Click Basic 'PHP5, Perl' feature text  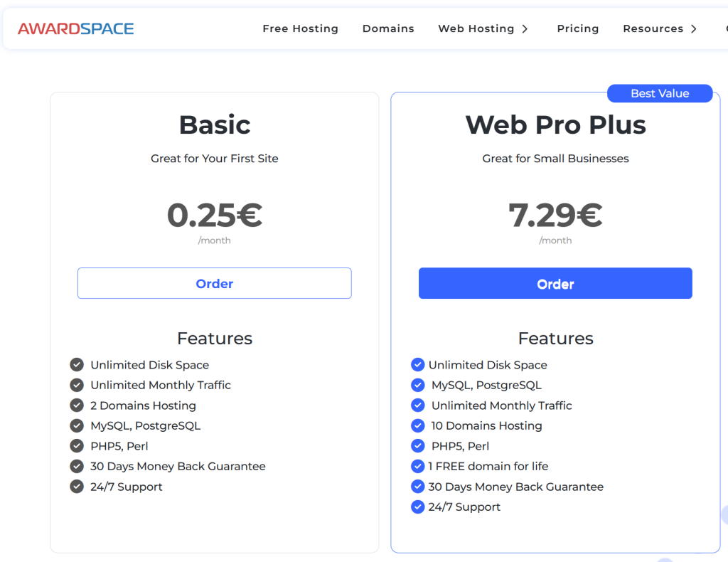click(x=119, y=446)
